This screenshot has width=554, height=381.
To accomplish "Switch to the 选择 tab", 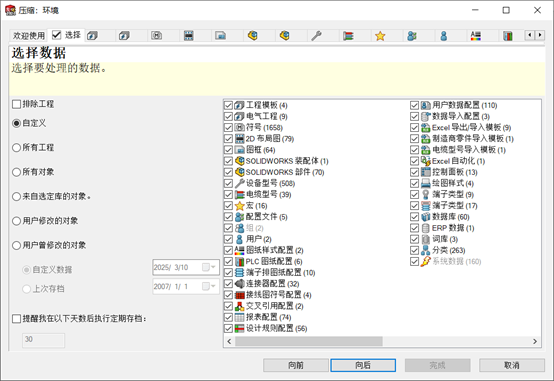I will coord(66,35).
